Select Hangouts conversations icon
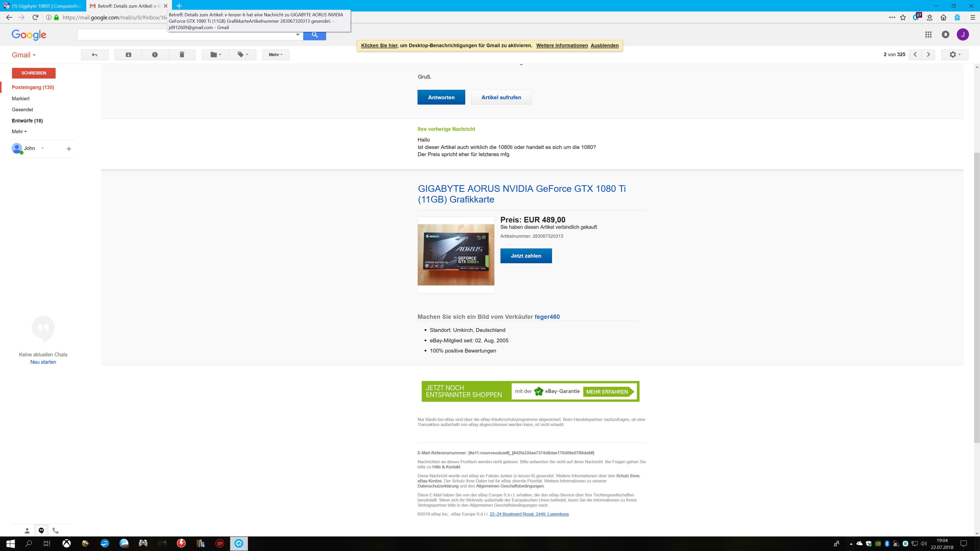Image resolution: width=980 pixels, height=551 pixels. pos(41,531)
